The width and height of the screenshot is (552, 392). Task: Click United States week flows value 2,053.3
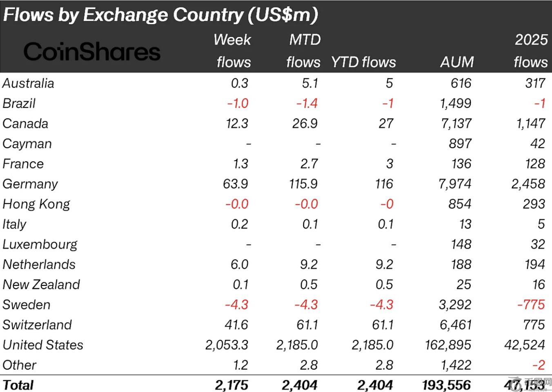[x=227, y=345]
